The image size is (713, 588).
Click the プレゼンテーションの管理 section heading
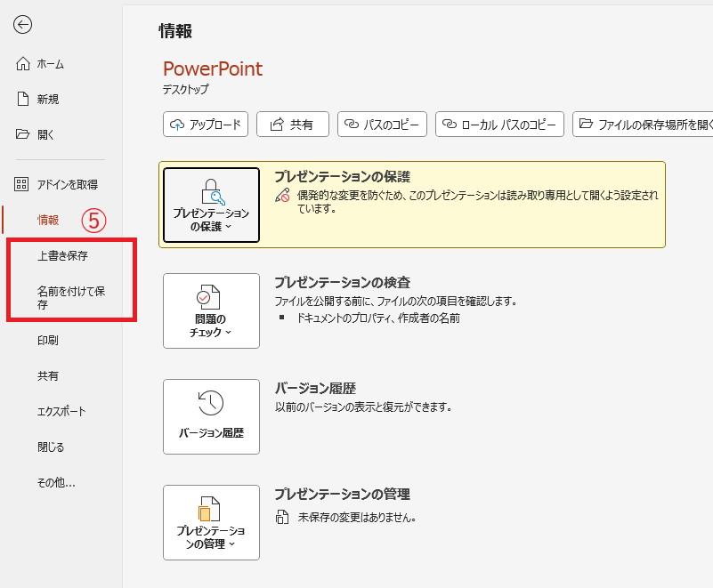pyautogui.click(x=343, y=494)
